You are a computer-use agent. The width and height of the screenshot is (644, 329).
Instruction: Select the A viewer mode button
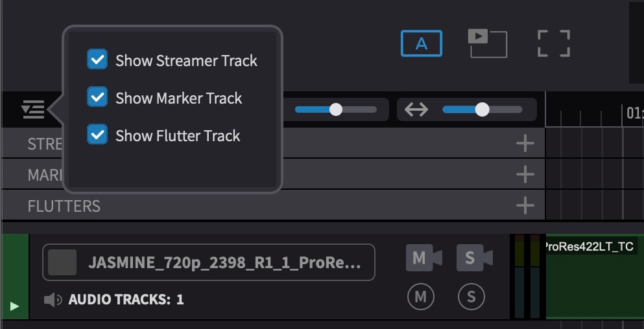click(x=422, y=43)
